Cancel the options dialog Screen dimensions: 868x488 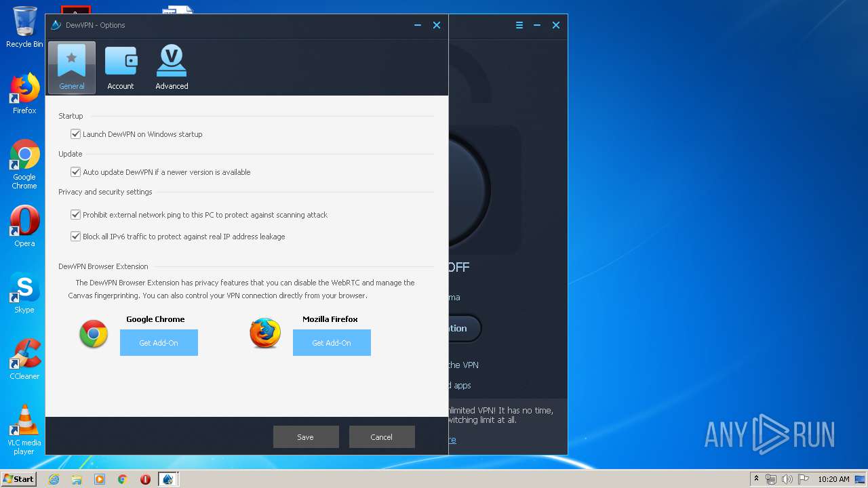[x=382, y=437]
